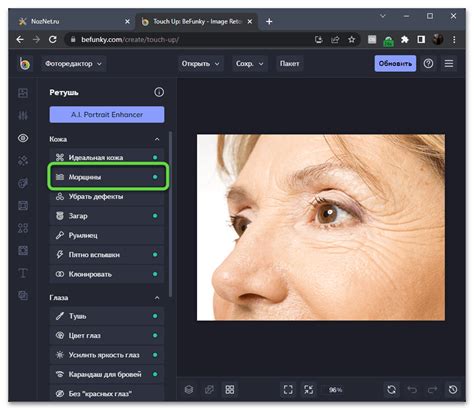
Task: Reload the page in the browser
Action: [x=53, y=39]
